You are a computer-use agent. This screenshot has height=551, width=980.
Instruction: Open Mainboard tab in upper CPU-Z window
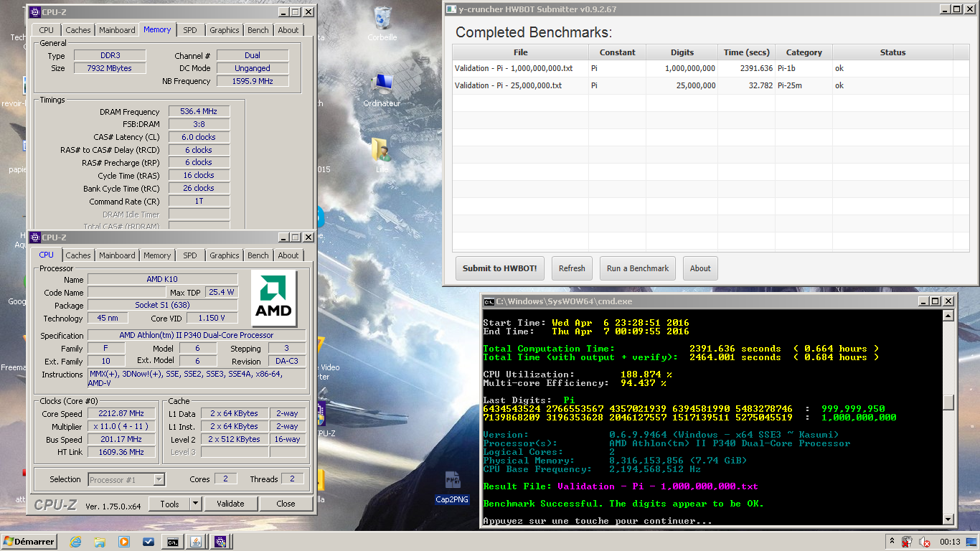click(x=117, y=30)
